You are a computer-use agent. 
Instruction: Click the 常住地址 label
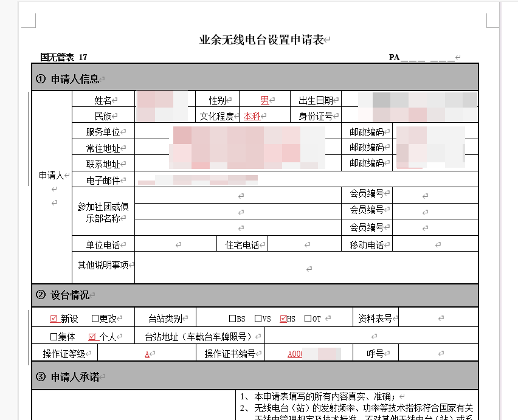point(103,148)
